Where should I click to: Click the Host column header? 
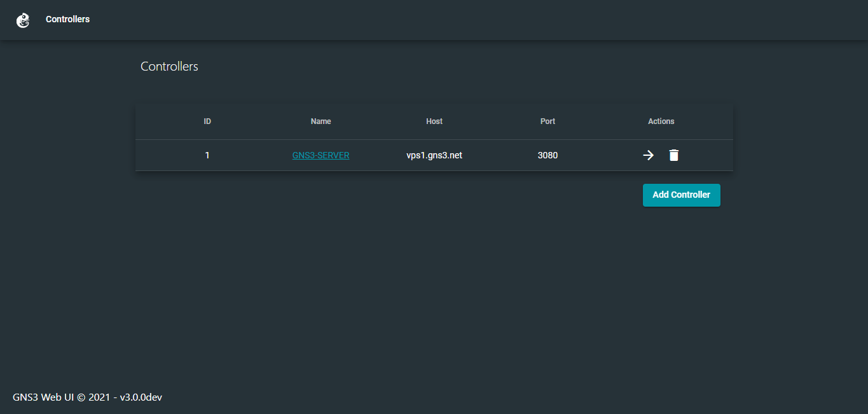434,121
